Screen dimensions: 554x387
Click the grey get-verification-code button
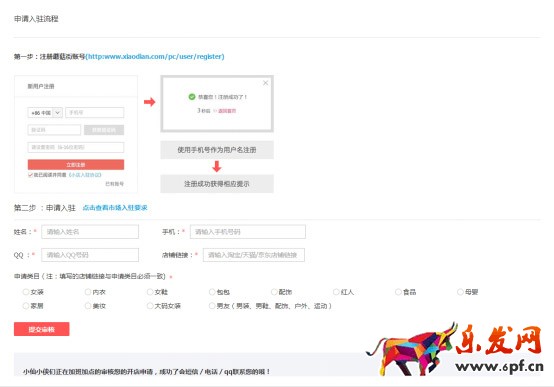tap(104, 130)
